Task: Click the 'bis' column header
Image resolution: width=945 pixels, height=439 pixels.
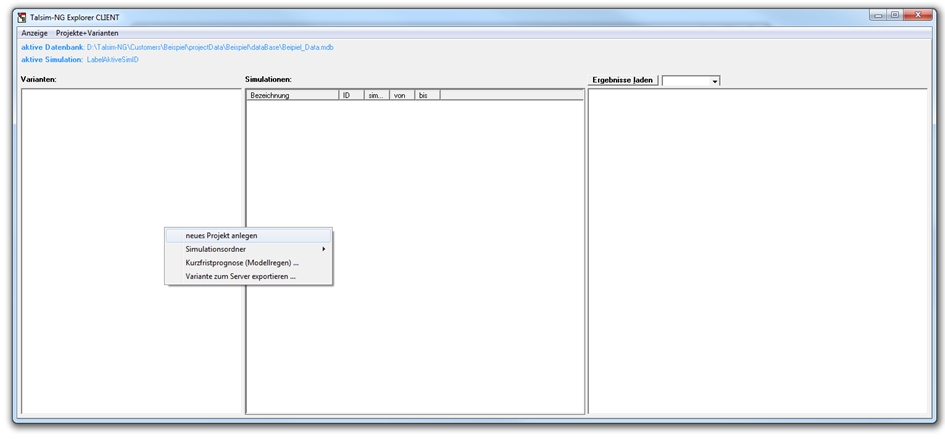Action: tap(425, 95)
